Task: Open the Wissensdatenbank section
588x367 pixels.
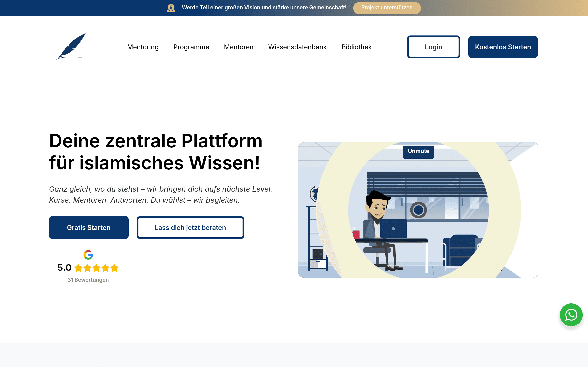Action: 297,47
